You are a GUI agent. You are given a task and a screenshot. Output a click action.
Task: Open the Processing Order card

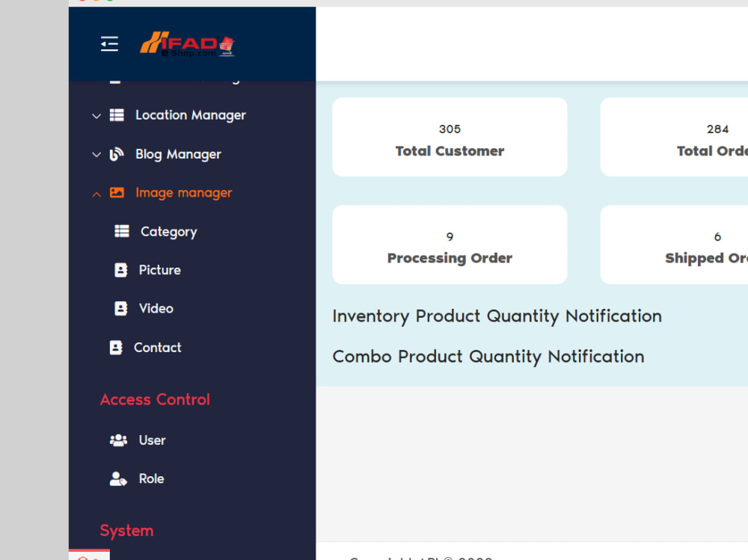point(450,244)
